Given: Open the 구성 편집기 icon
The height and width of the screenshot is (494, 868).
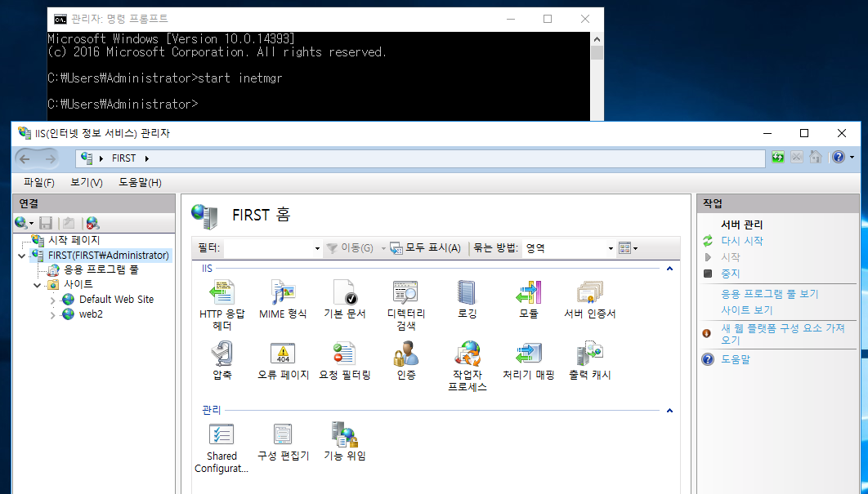Looking at the screenshot, I should 283,434.
